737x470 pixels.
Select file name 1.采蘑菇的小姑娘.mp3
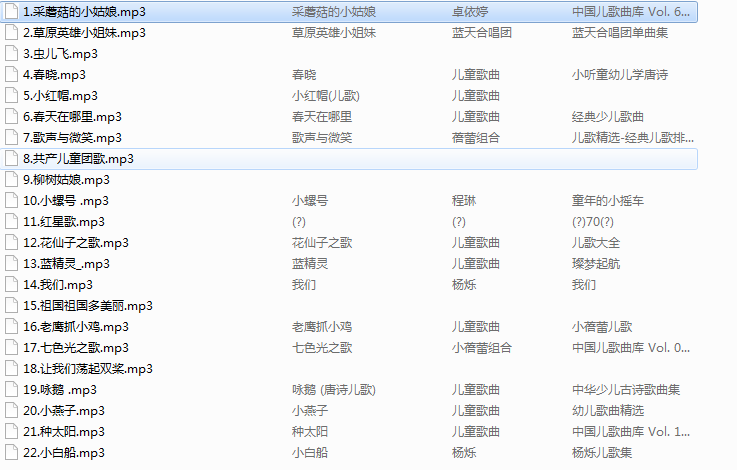85,12
